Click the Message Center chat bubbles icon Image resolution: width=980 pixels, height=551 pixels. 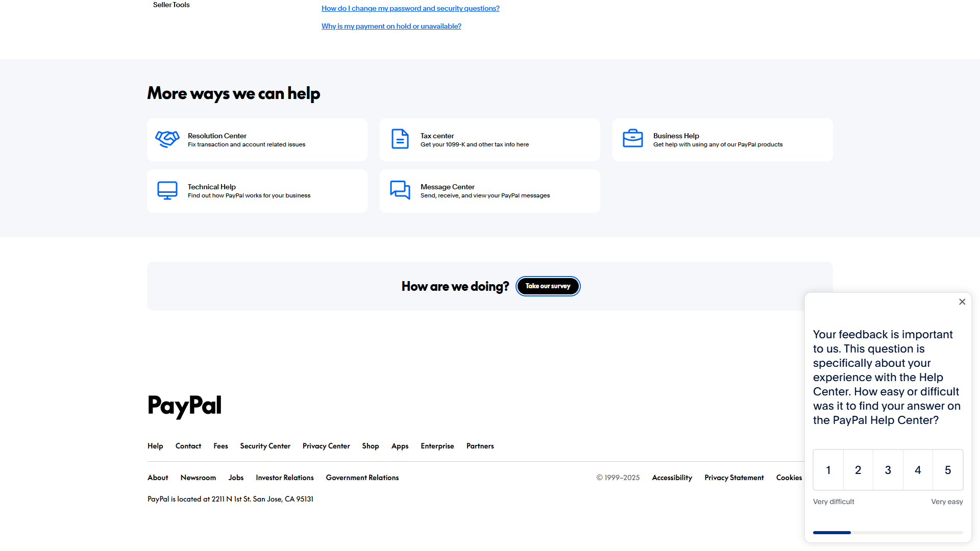point(400,190)
